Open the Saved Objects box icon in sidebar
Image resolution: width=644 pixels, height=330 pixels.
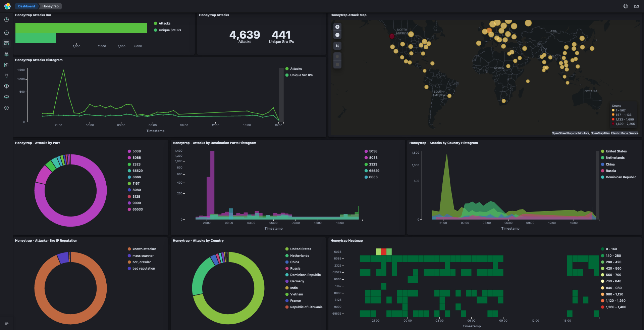(x=6, y=86)
